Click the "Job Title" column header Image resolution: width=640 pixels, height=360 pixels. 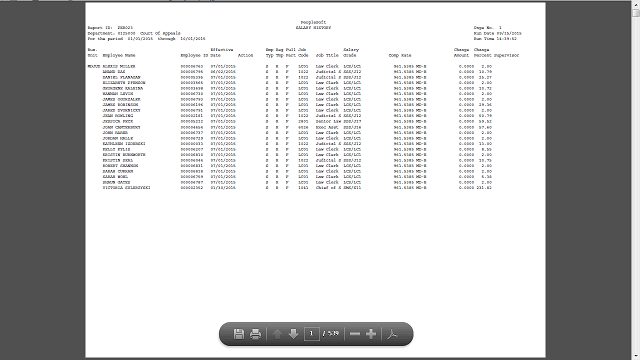[327, 56]
